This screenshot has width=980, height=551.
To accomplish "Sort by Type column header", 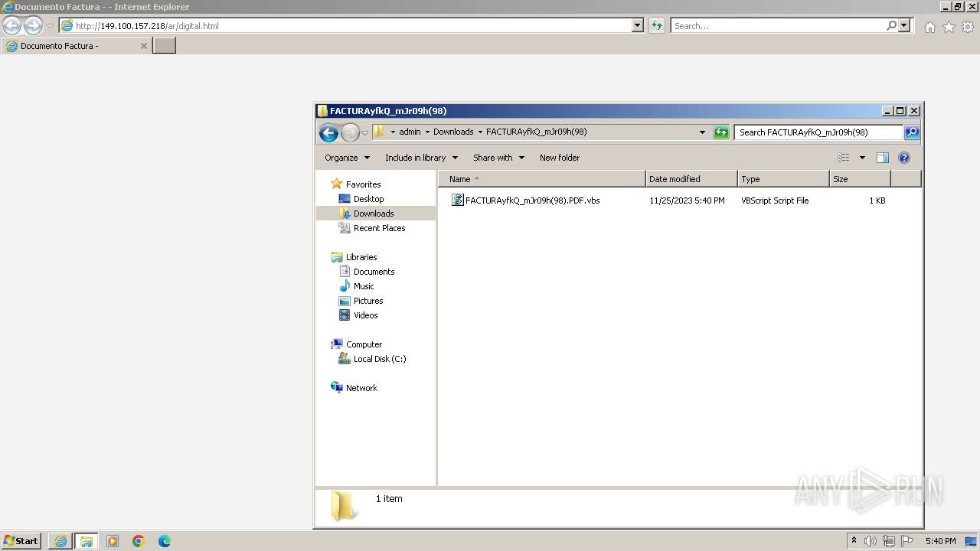I will tap(783, 179).
